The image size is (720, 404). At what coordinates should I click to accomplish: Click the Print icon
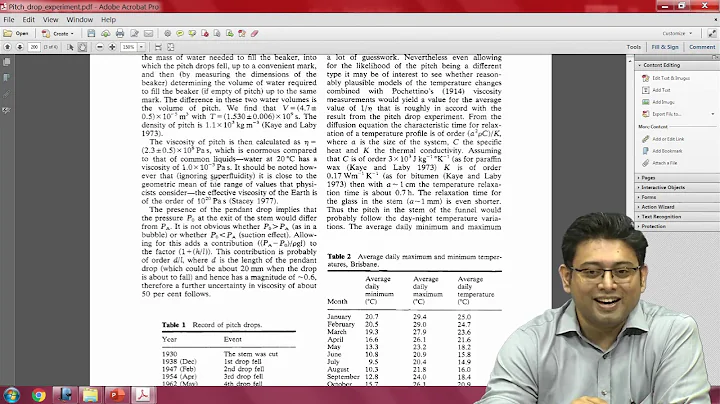(120, 34)
